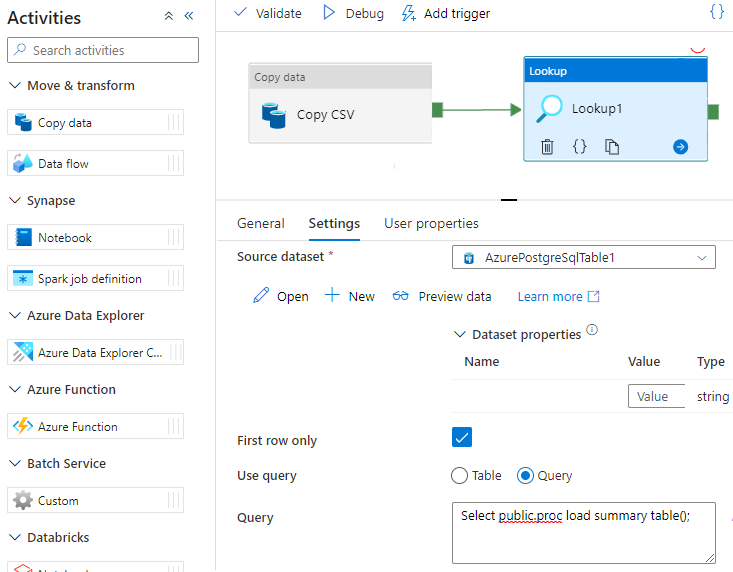Image resolution: width=733 pixels, height=572 pixels.
Task: Click the Azure Function drag handle
Action: [173, 426]
